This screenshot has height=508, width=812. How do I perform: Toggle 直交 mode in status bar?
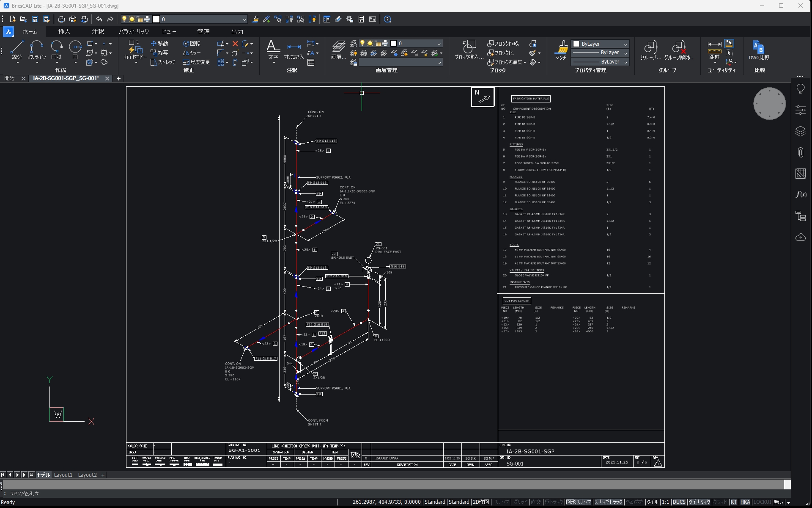coord(535,502)
